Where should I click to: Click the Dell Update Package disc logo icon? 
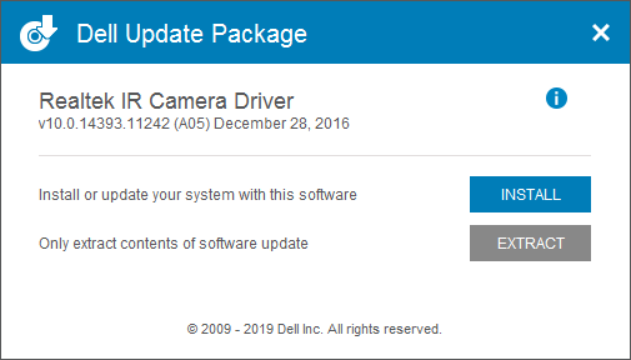pyautogui.click(x=39, y=33)
